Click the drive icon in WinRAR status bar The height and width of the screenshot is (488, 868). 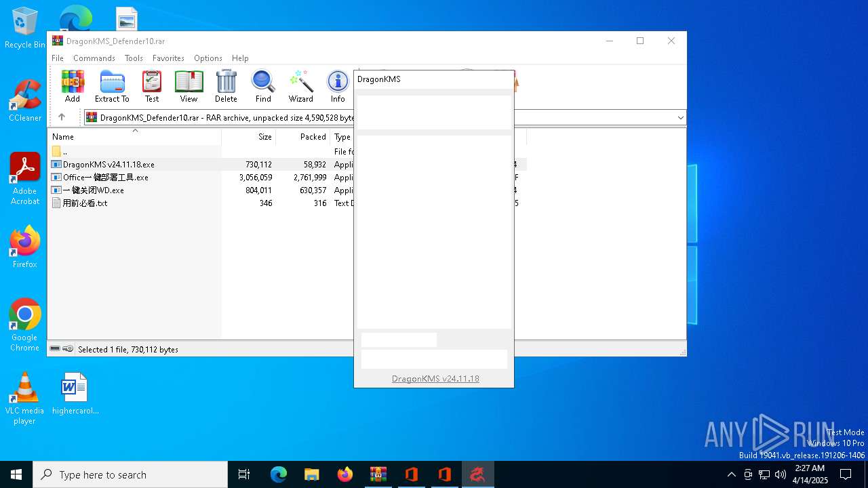coord(55,349)
